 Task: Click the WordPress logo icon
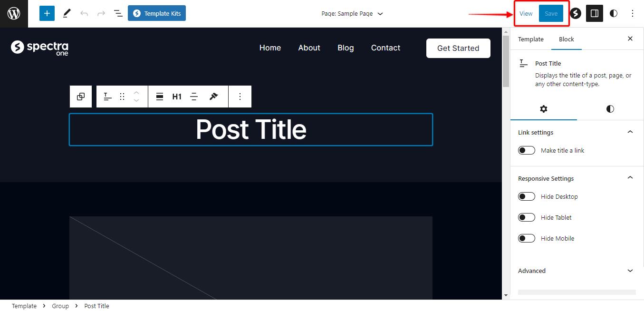pos(14,13)
